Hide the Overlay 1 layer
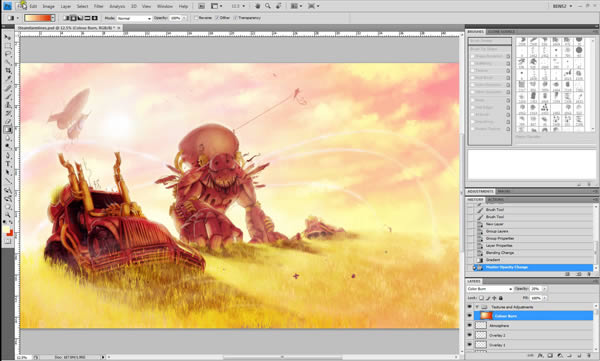600x361 pixels. 470,345
